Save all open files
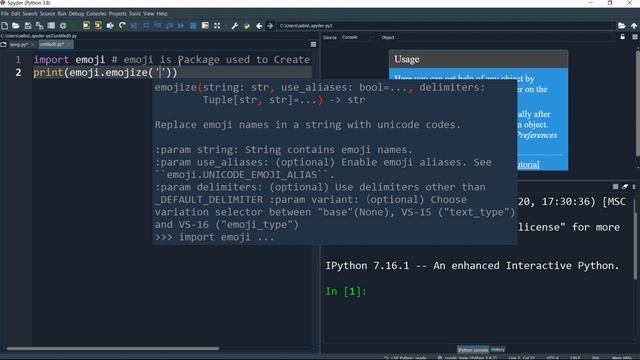 tap(39, 26)
